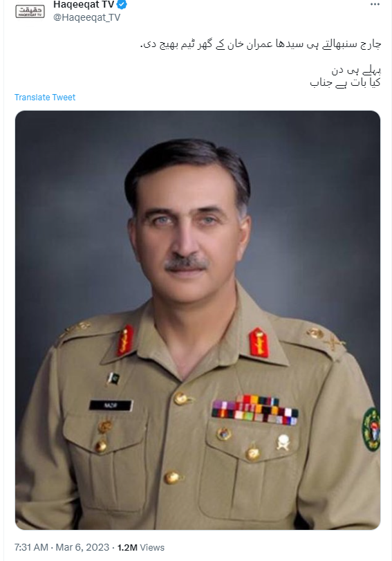The height and width of the screenshot is (561, 392).
Task: Click the Translate Tweet link
Action: [45, 98]
